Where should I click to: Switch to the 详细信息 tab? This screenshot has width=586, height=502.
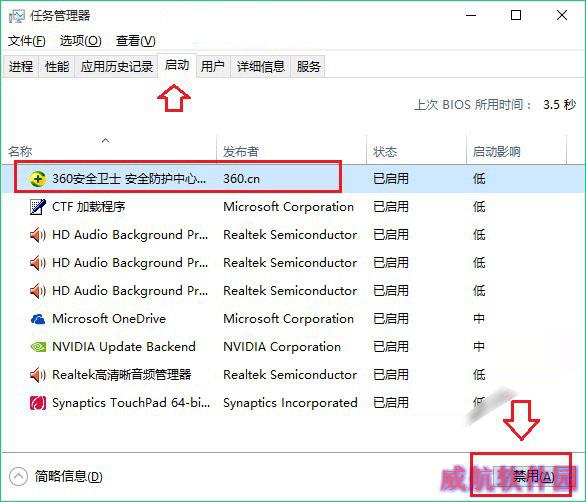(260, 67)
